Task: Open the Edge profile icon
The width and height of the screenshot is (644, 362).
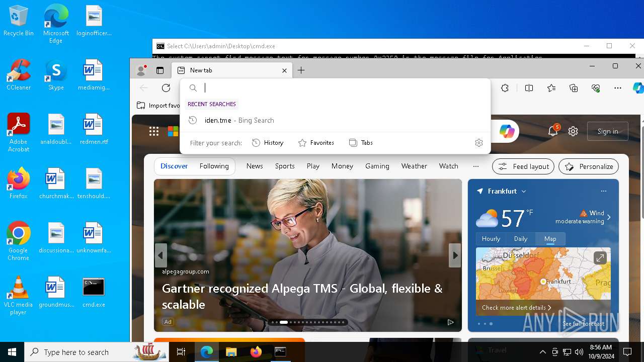Action: 141,70
